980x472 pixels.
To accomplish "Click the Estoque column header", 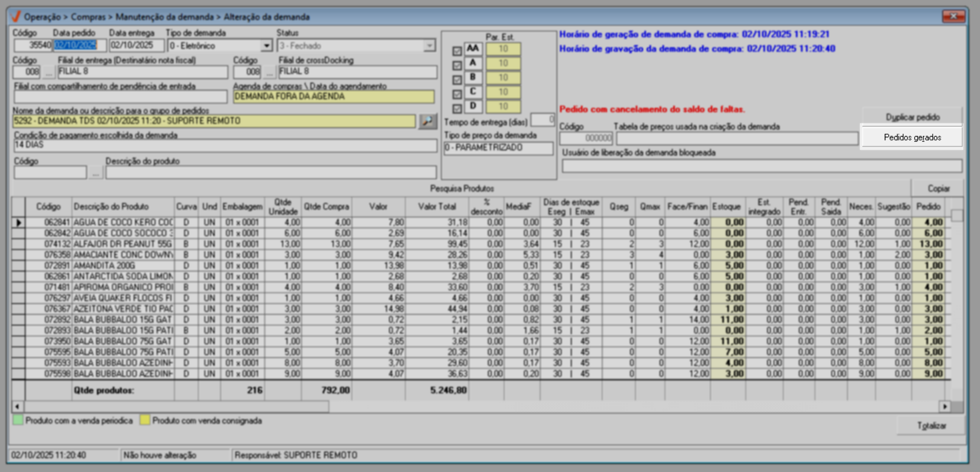I will tap(727, 207).
